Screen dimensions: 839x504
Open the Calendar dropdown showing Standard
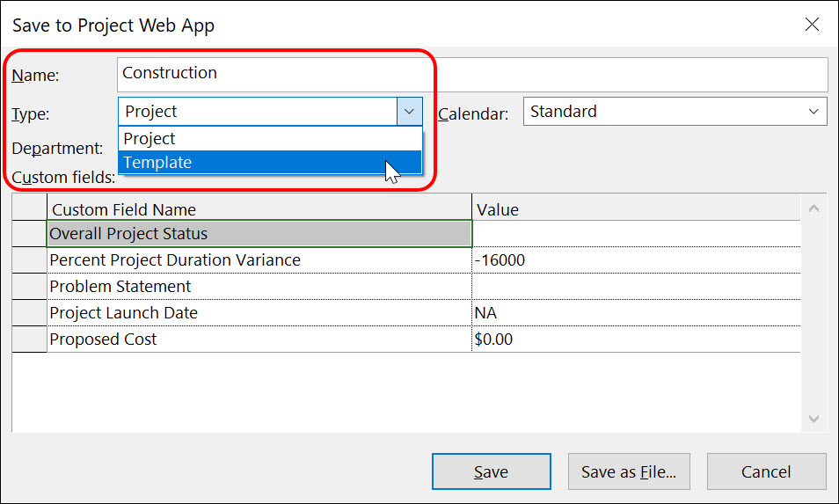[675, 112]
